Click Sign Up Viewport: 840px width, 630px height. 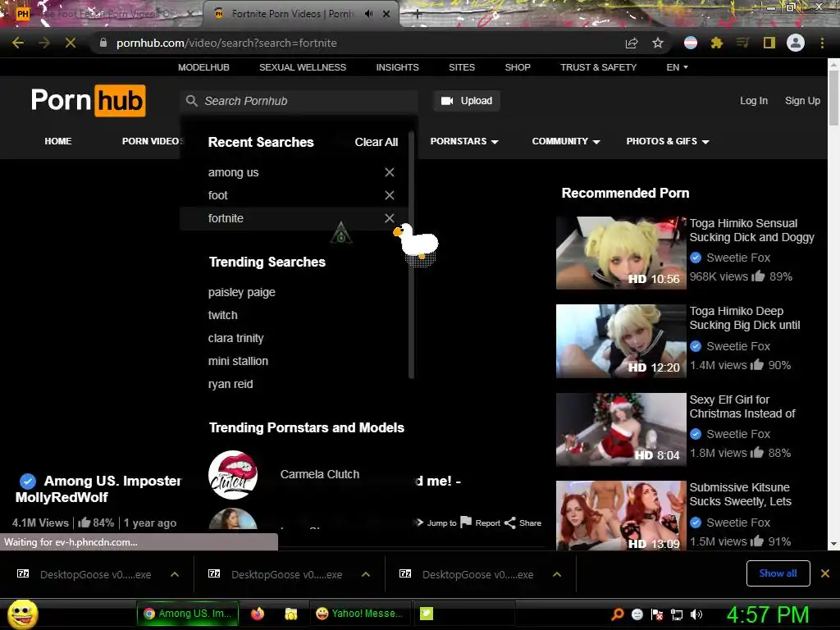point(802,101)
